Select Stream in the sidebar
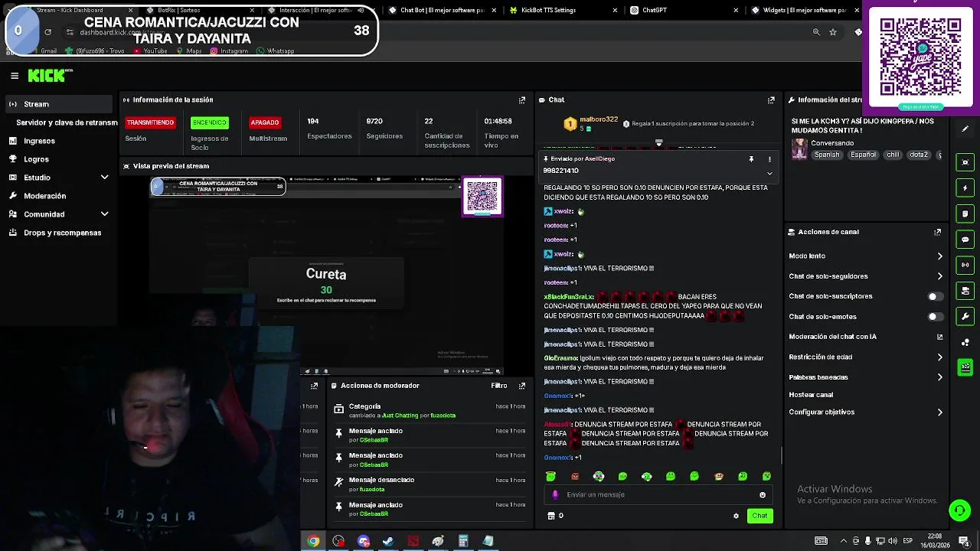980x551 pixels. point(60,104)
